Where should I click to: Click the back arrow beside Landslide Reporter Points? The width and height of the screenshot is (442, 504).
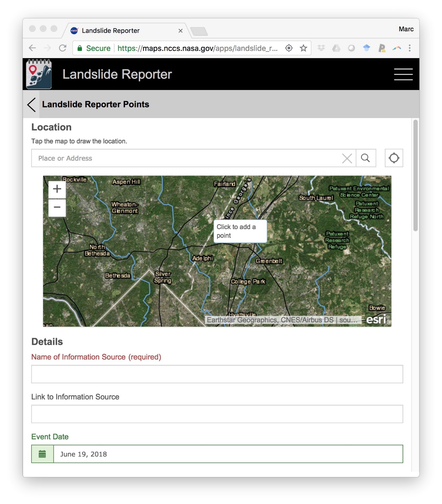31,105
